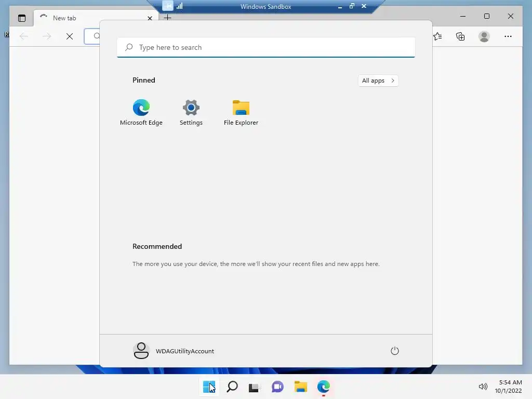Viewport: 532px width, 399px height.
Task: Click the Windows Start button on the taskbar
Action: point(209,387)
